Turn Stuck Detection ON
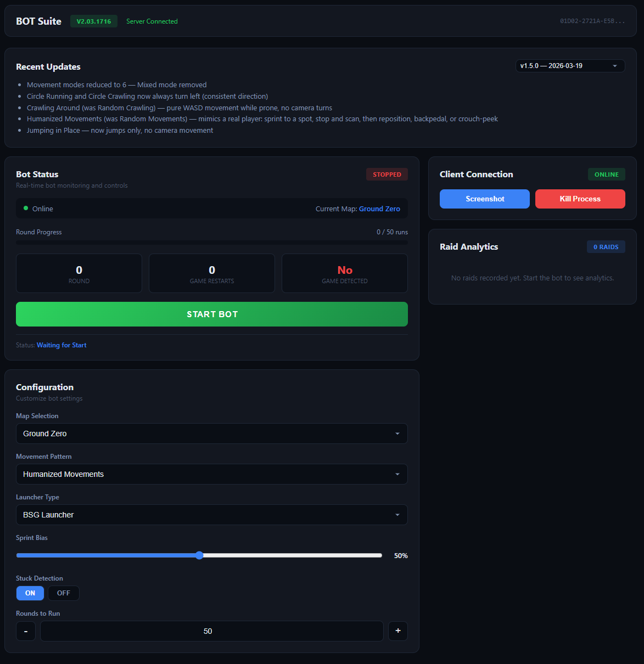This screenshot has height=664, width=644. pyautogui.click(x=30, y=593)
